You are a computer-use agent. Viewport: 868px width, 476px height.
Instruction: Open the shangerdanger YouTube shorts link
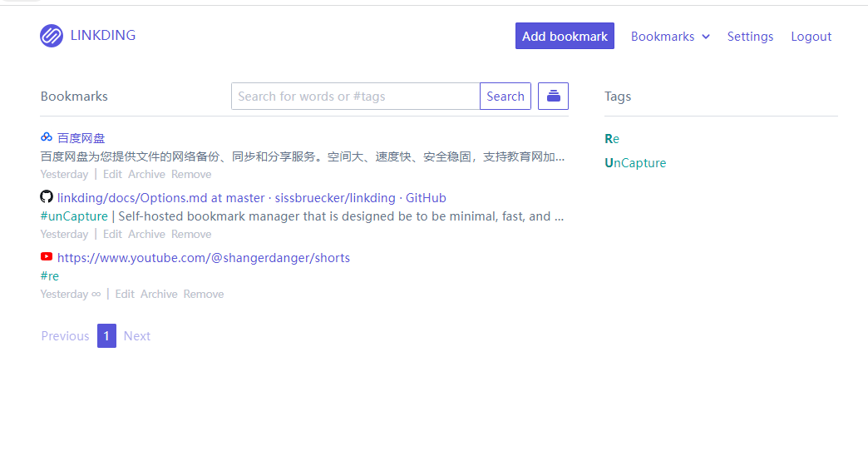pyautogui.click(x=204, y=258)
